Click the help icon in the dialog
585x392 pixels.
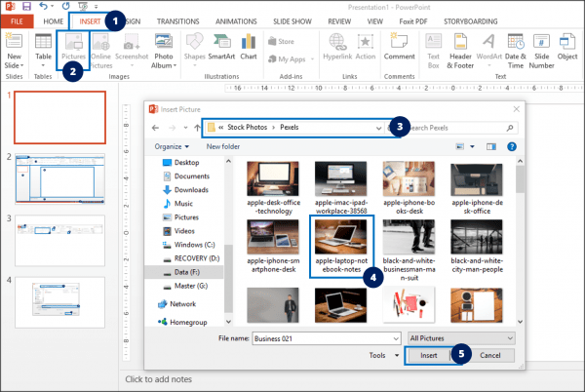pos(511,146)
